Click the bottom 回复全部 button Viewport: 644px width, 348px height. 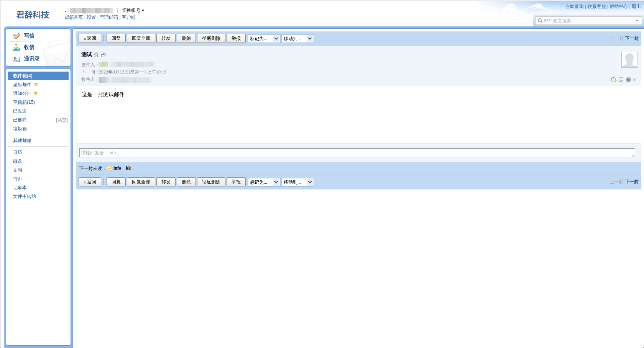coord(141,182)
